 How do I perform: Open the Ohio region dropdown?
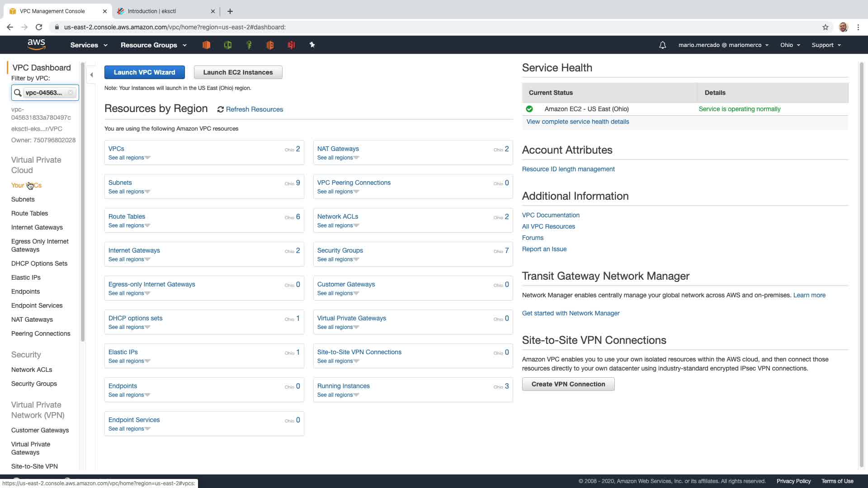790,45
